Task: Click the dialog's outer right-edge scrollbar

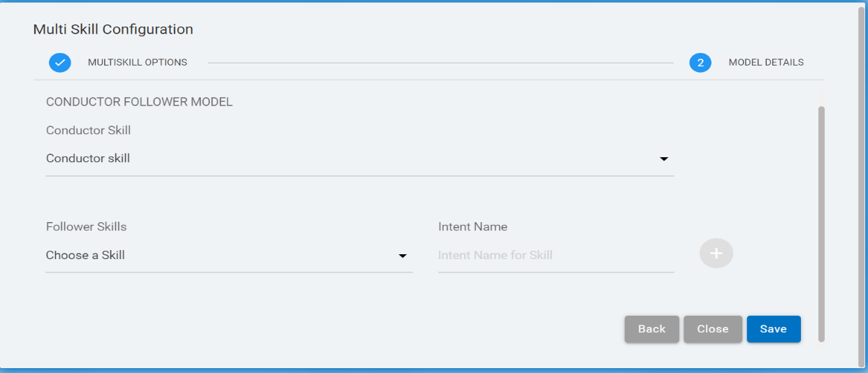Action: 860,185
